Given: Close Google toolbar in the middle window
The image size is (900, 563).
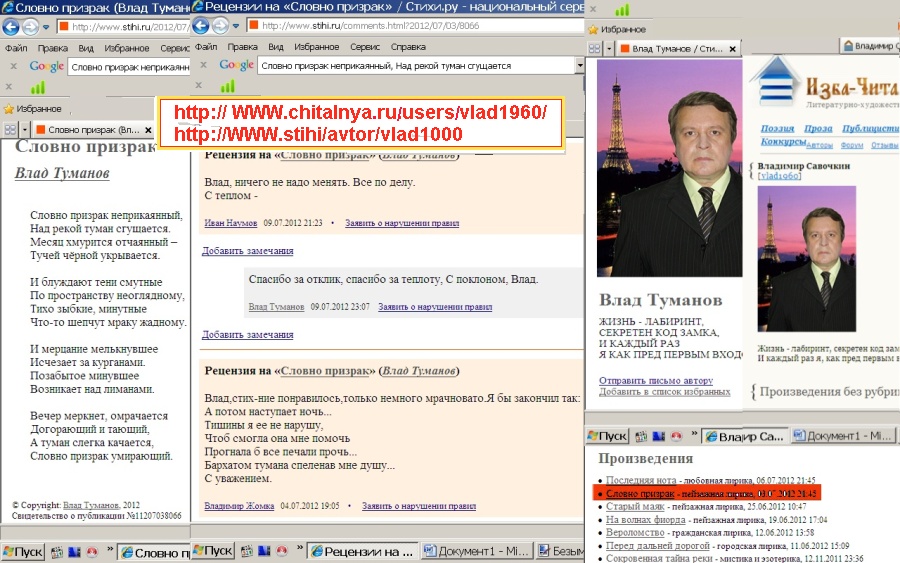Looking at the screenshot, I should coord(203,65).
